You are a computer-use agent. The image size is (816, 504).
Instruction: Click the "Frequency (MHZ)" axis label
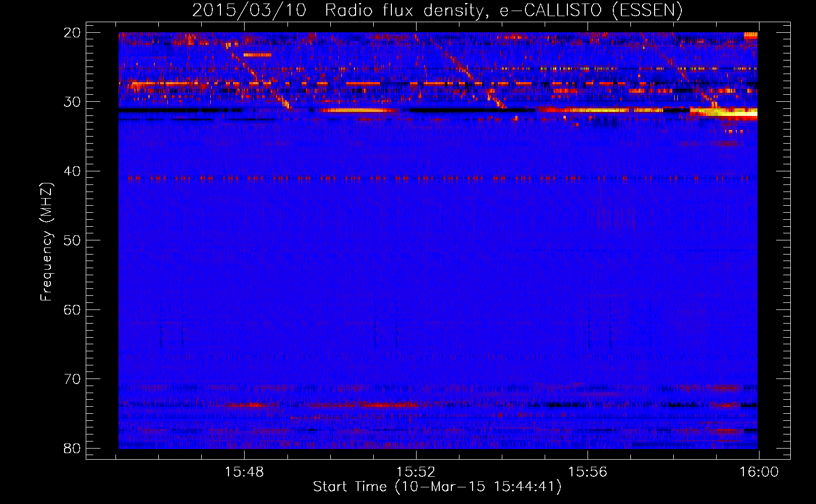[46, 241]
